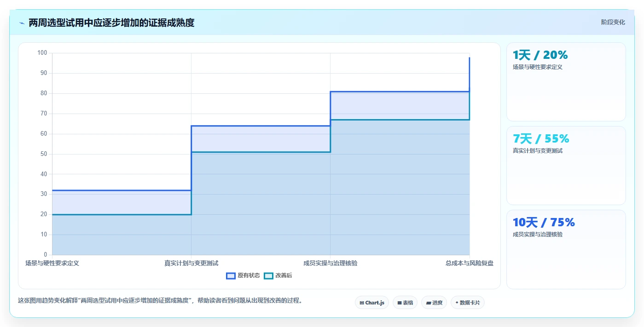The image size is (644, 327).
Task: Click the y-axis value 50
Action: point(44,154)
